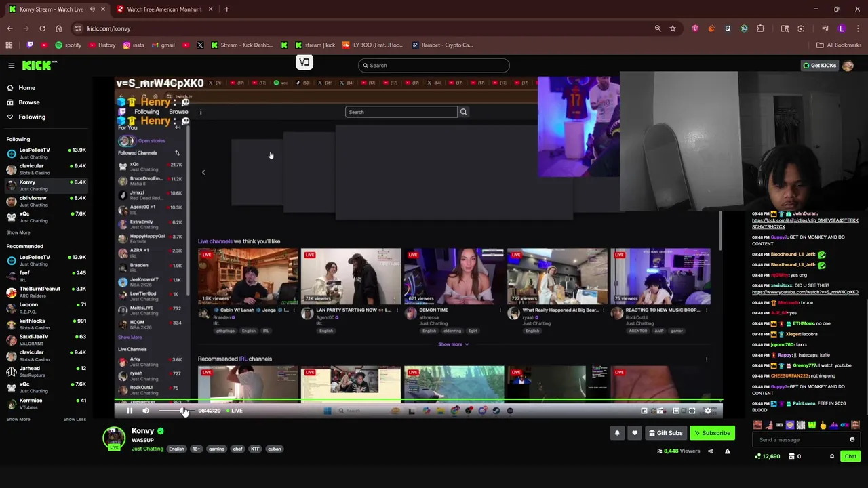Viewport: 868px width, 488px height.
Task: Send message with green Chat button
Action: pos(850,457)
